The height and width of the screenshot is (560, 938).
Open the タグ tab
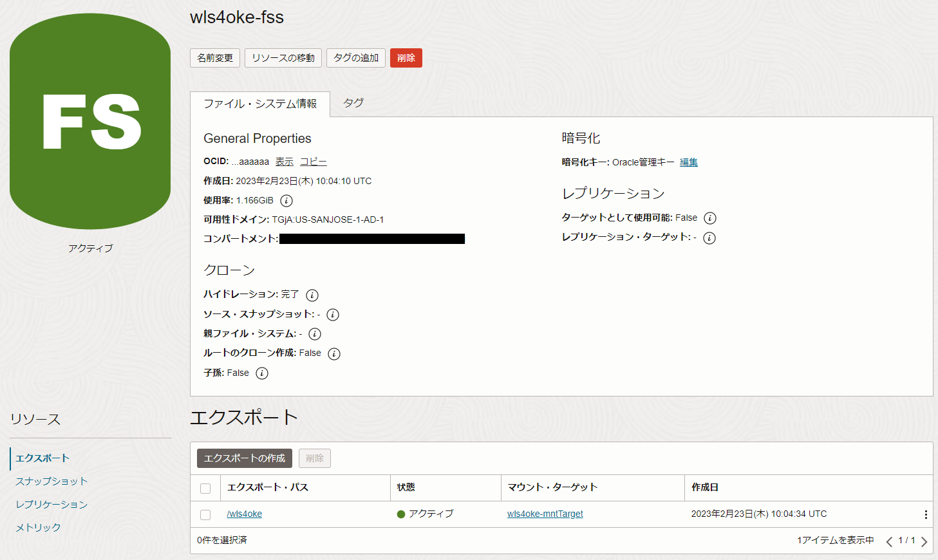(353, 103)
